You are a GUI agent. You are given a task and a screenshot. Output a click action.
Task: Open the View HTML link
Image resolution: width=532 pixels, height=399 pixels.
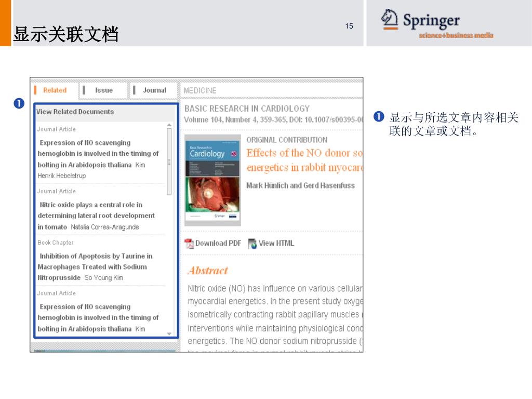point(276,243)
